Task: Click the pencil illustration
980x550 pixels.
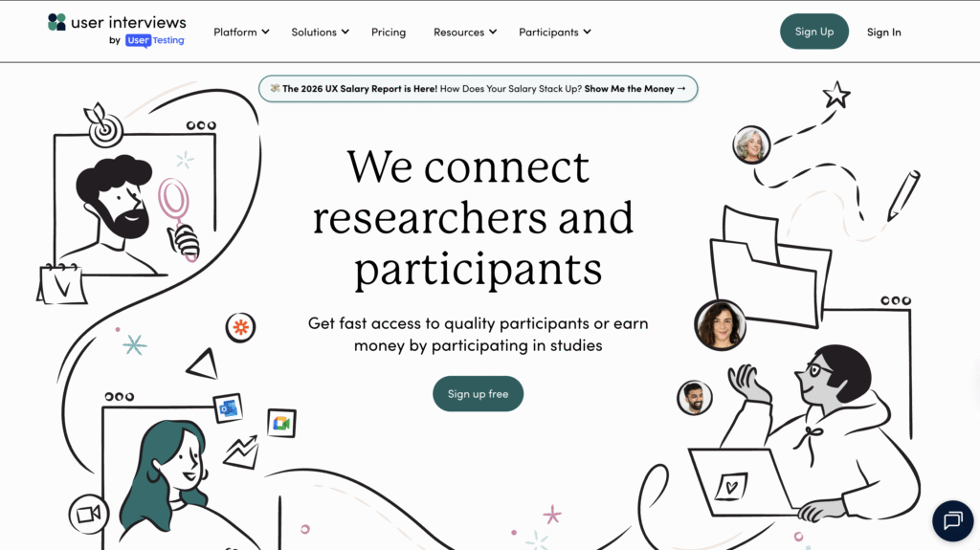Action: click(x=902, y=195)
